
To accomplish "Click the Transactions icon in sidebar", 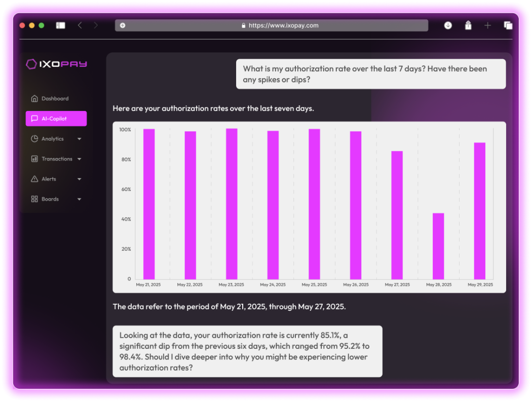I will point(34,159).
